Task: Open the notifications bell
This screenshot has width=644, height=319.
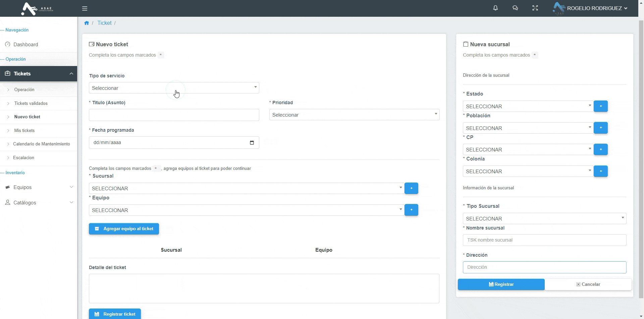Action: point(495,8)
